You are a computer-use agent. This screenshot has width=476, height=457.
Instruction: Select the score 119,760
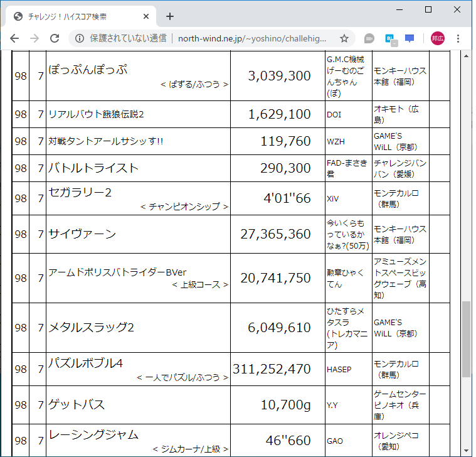pos(285,141)
